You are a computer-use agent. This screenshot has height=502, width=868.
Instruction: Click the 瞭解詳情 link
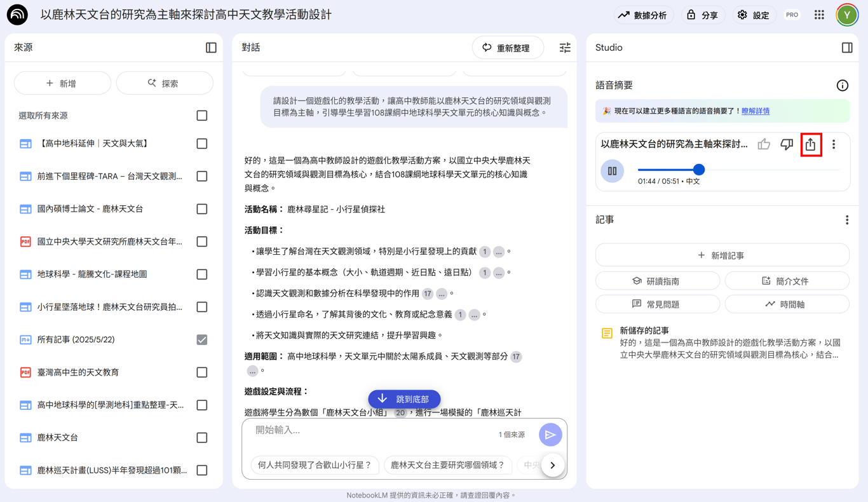click(x=756, y=111)
